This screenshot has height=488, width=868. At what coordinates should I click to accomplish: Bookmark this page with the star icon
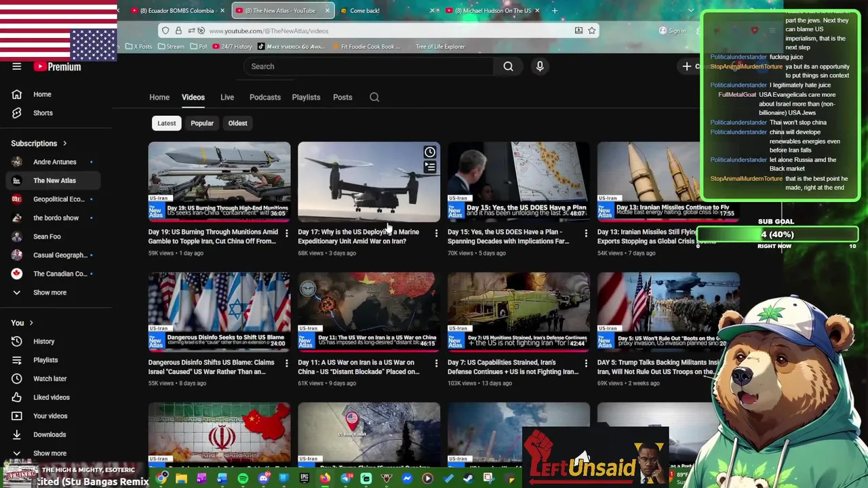pyautogui.click(x=591, y=30)
